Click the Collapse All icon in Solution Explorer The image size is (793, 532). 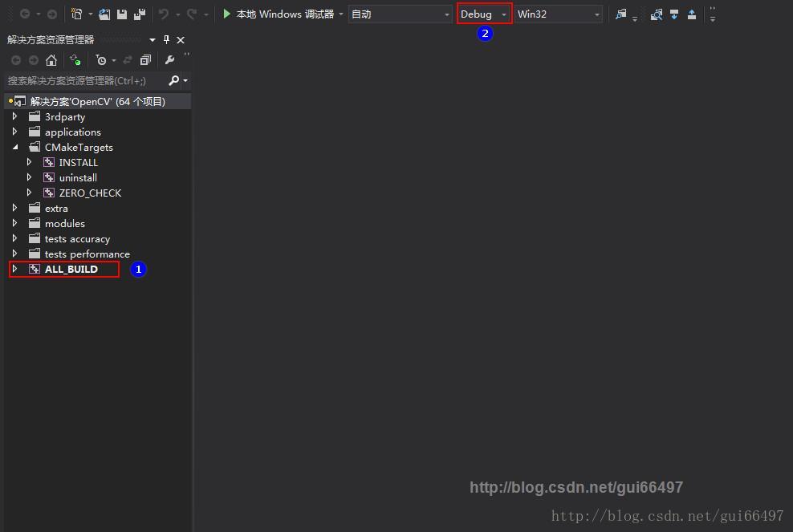point(145,60)
